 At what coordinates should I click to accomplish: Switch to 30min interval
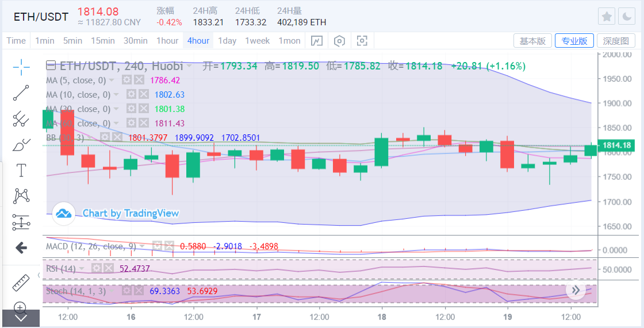point(136,41)
